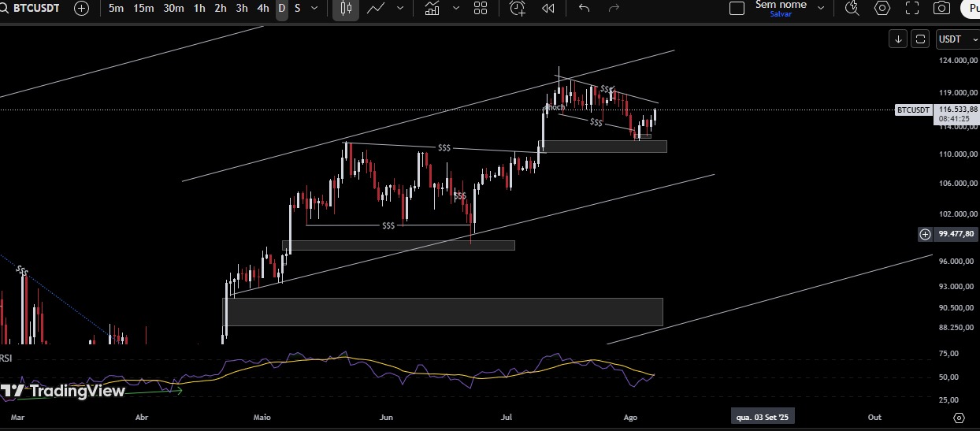
Task: Click the RSI indicator label
Action: 6,359
